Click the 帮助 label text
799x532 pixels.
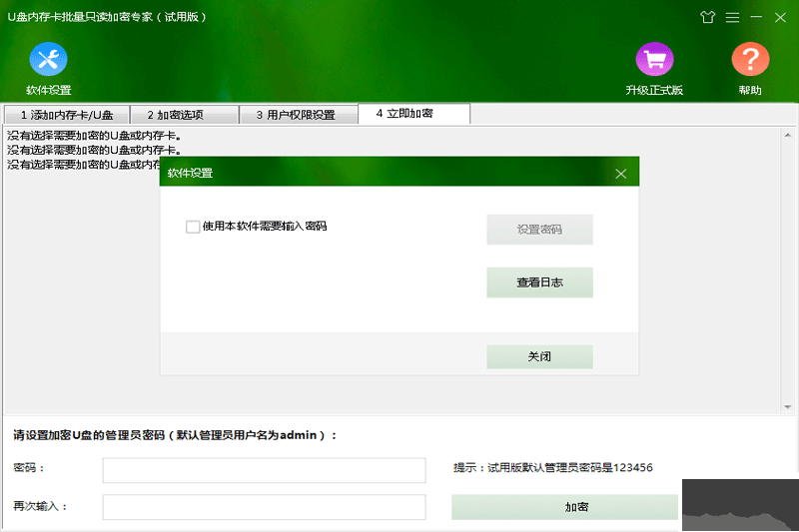750,90
